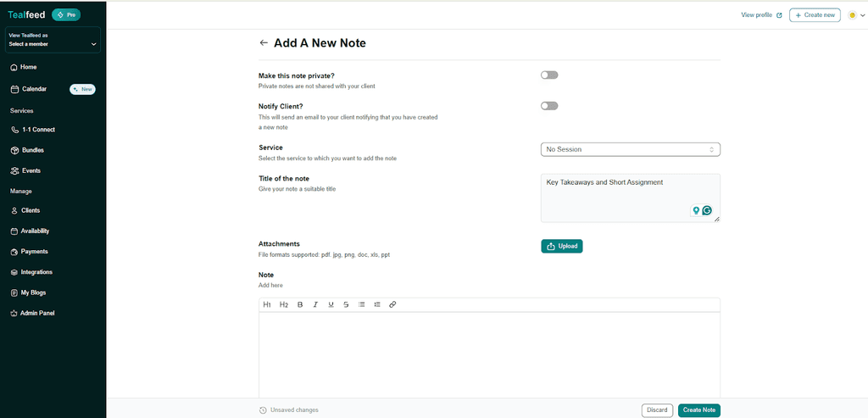Open Events in sidebar
The height and width of the screenshot is (418, 868).
pos(25,170)
